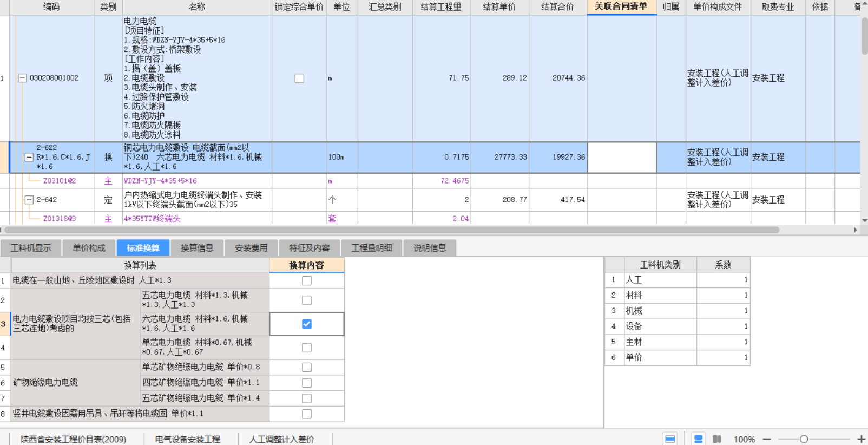
Task: Click the 换算内容 column header
Action: (307, 265)
